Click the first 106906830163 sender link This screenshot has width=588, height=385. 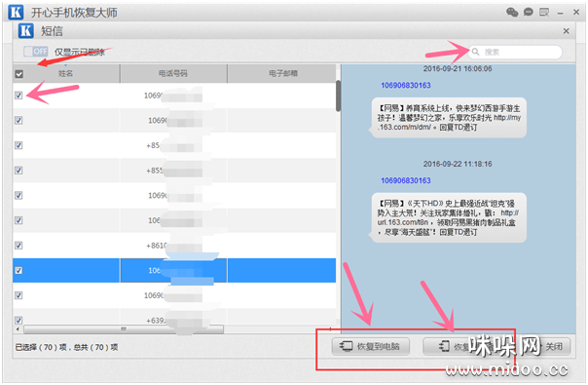[406, 85]
